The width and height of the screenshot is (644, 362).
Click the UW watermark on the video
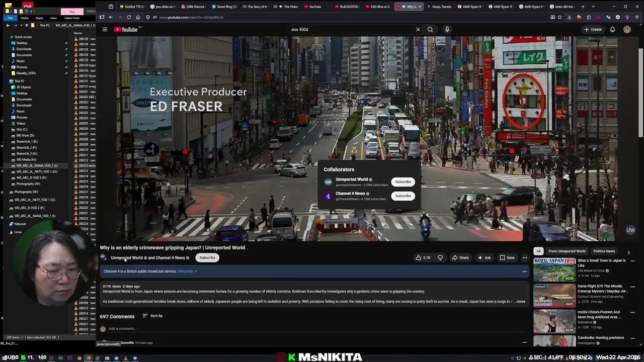click(x=630, y=230)
